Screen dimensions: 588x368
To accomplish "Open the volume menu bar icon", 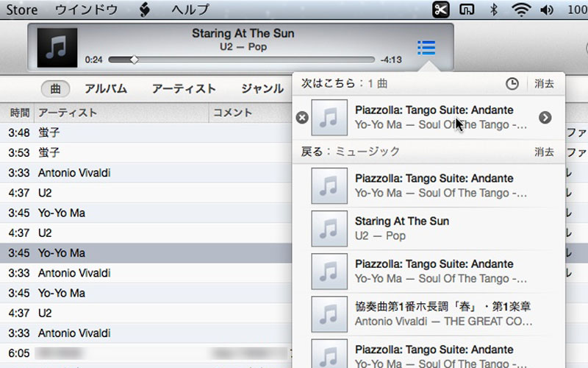I will click(547, 10).
